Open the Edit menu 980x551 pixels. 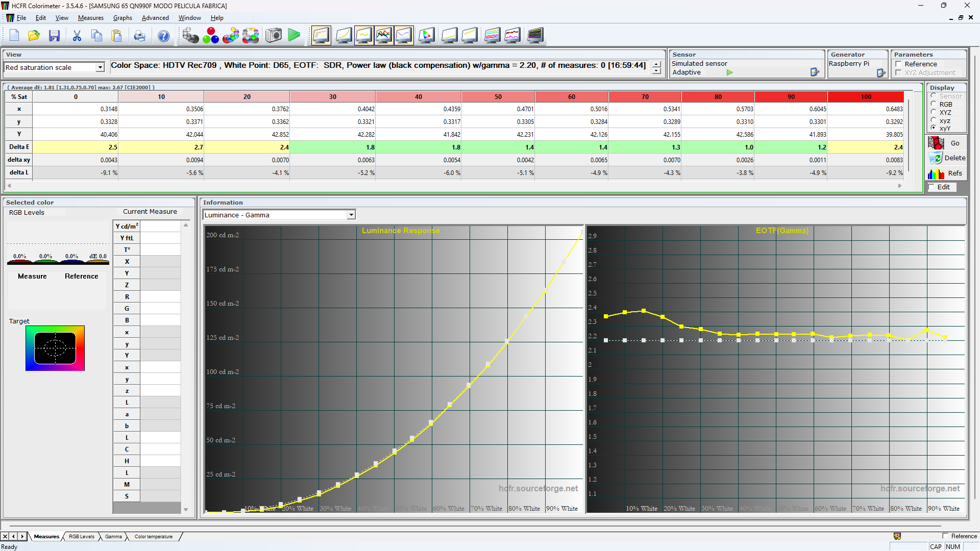click(41, 18)
